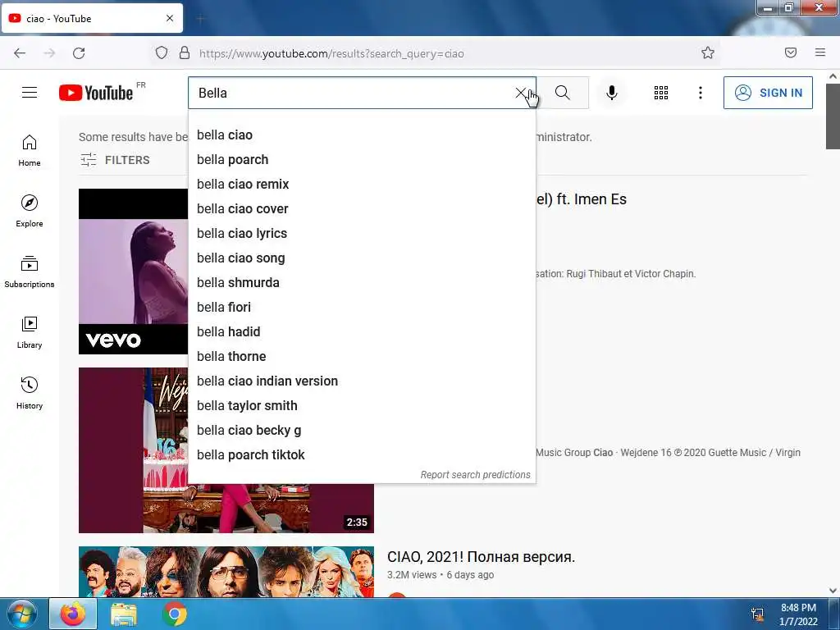Choose suggestion 'bella shmurda'
The height and width of the screenshot is (630, 840).
[362, 283]
